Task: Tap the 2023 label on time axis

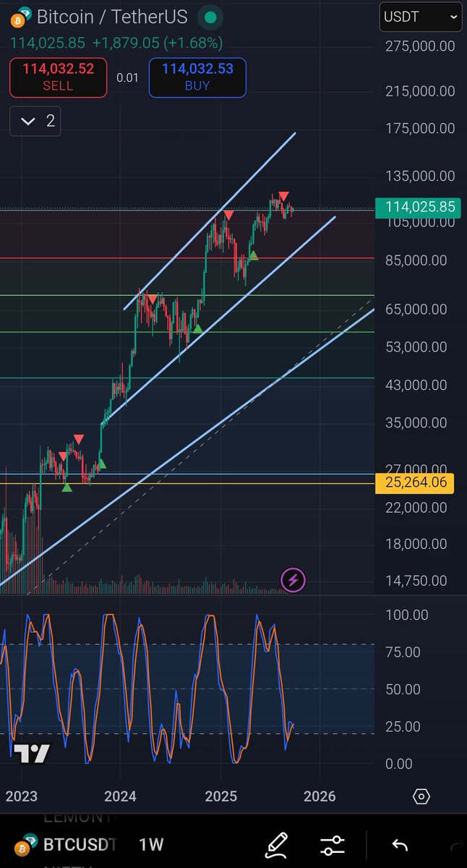Action: click(x=21, y=796)
